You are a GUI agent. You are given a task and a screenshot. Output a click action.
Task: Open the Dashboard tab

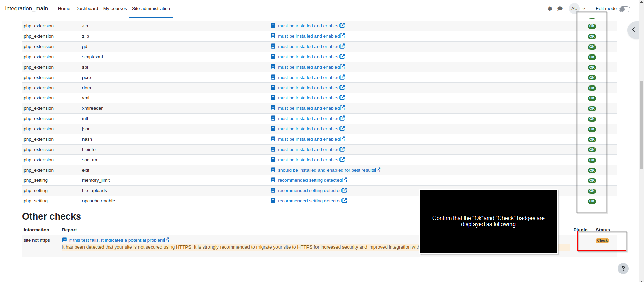coord(87,9)
